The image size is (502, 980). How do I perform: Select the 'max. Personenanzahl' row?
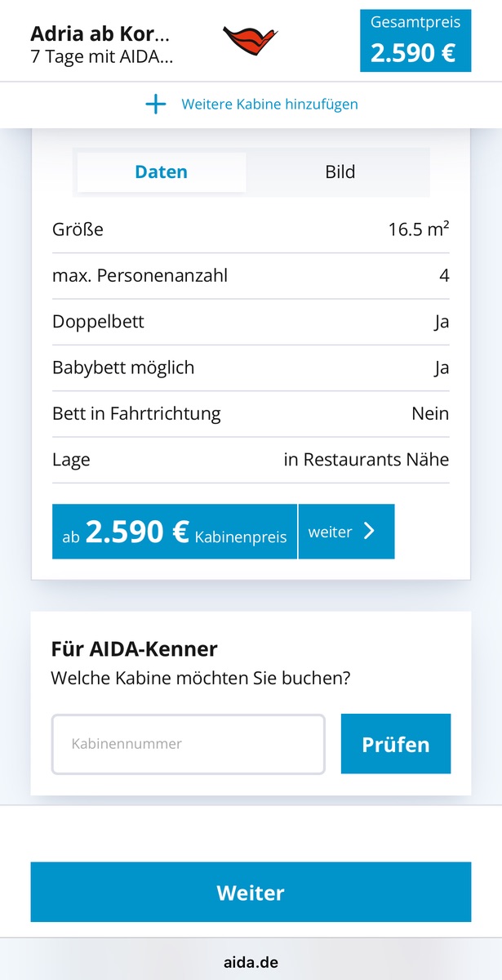(251, 276)
